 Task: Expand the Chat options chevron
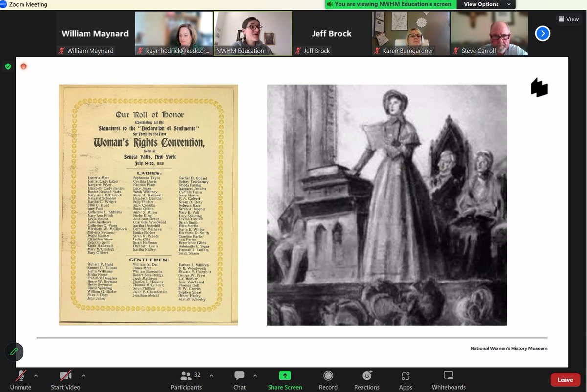255,376
